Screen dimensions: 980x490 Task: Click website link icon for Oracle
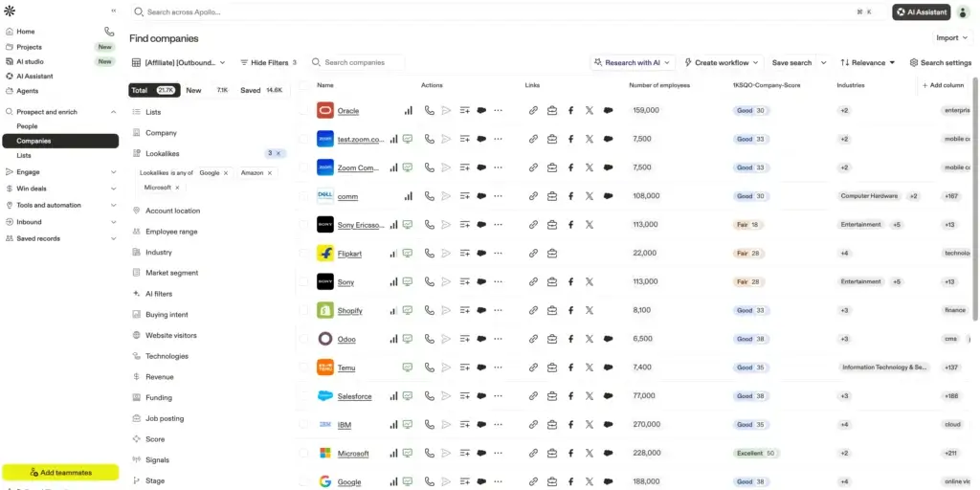pos(533,110)
